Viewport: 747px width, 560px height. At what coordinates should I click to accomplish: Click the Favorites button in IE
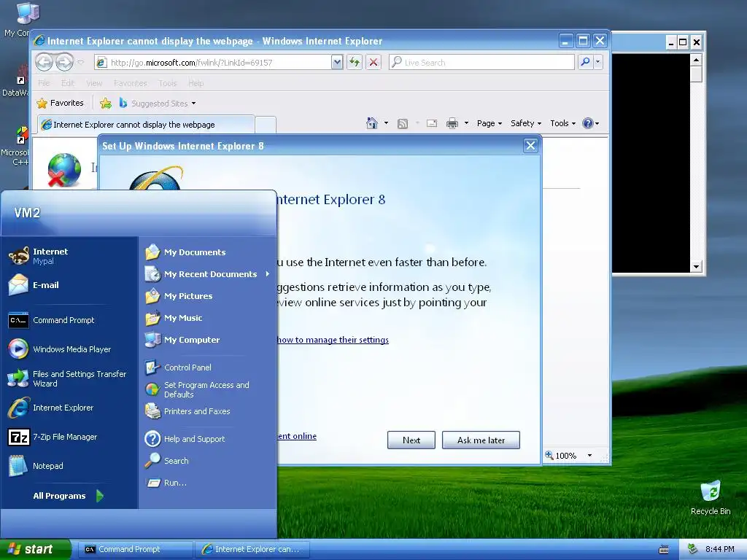(x=61, y=104)
